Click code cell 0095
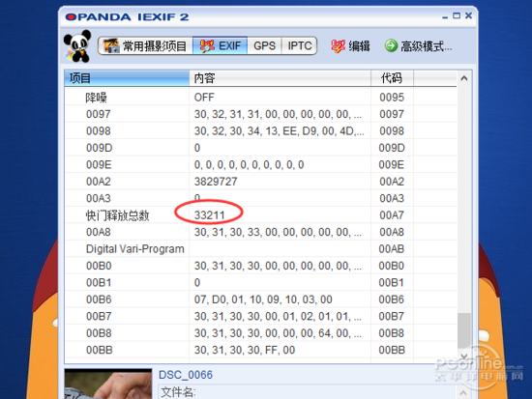532x399 pixels. pos(392,98)
